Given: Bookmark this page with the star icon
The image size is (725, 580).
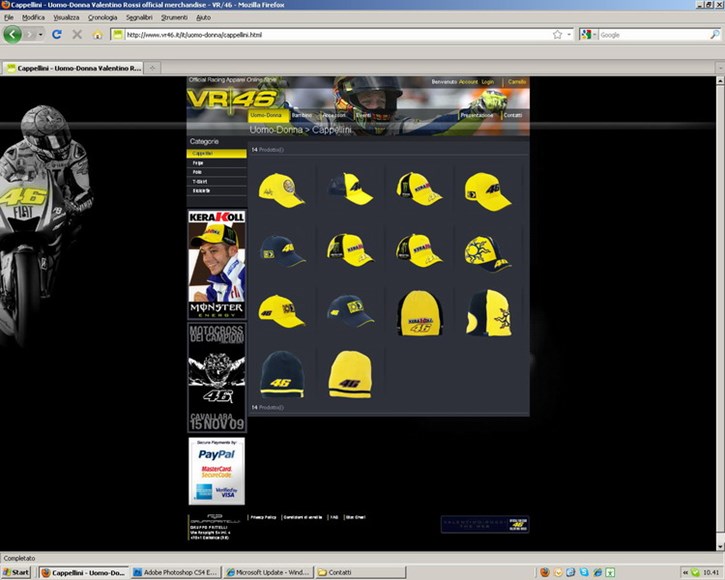Looking at the screenshot, I should pos(557,35).
